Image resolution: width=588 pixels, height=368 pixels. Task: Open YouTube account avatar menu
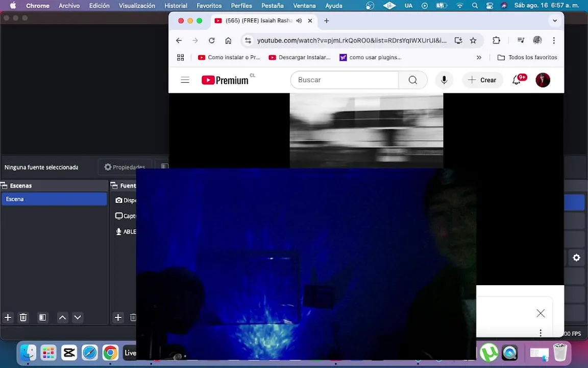click(x=543, y=80)
